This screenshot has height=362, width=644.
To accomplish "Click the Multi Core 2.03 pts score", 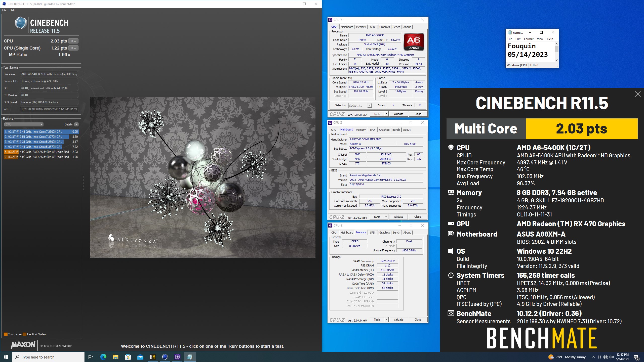I will 582,129.
